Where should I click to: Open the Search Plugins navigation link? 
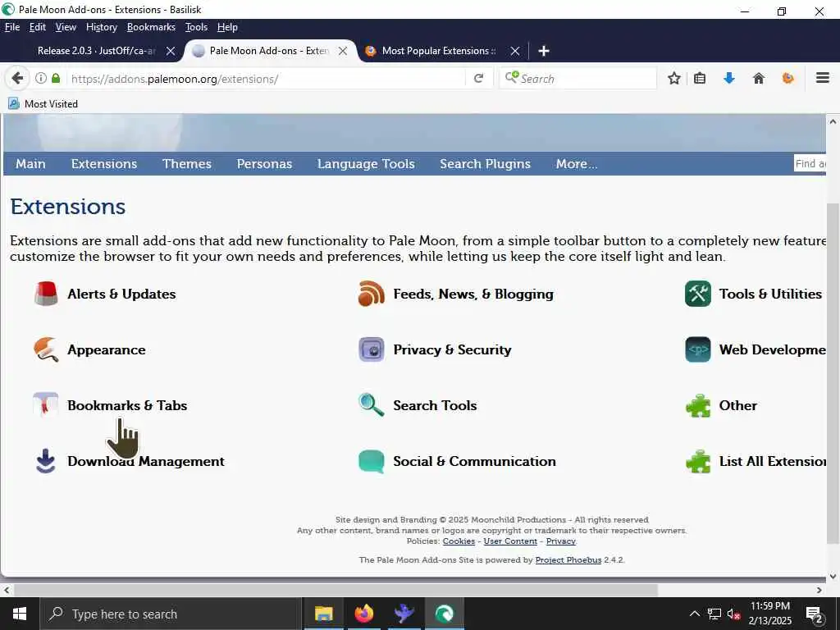coord(485,164)
